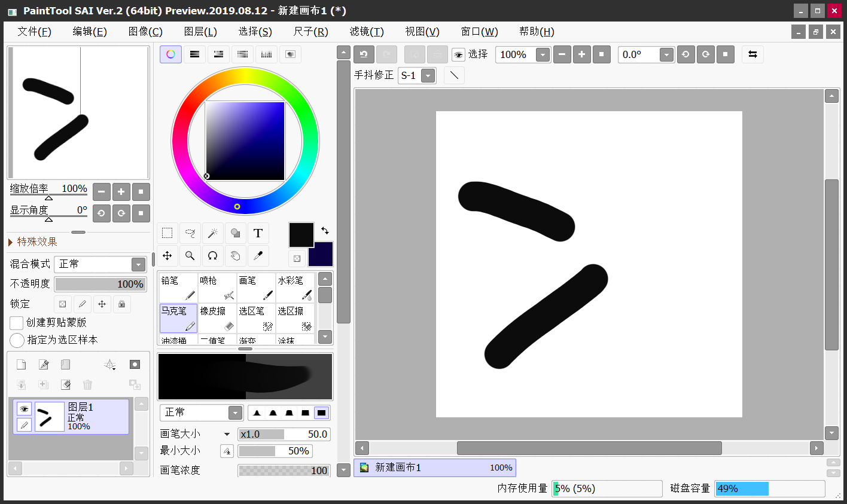The image size is (847, 504).
Task: Select the magic wand tool
Action: click(212, 233)
